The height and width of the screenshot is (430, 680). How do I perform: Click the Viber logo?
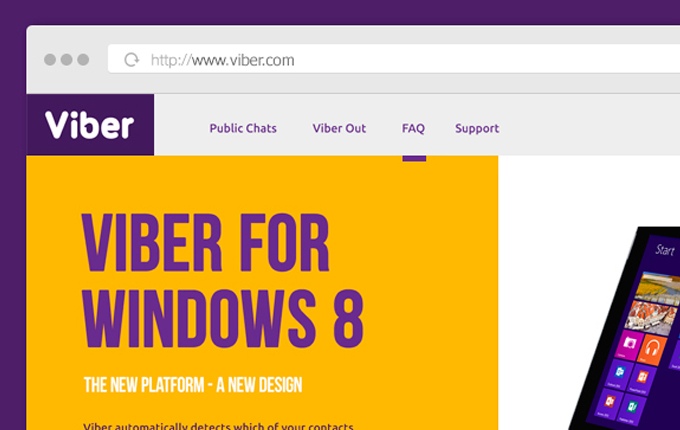[x=90, y=126]
